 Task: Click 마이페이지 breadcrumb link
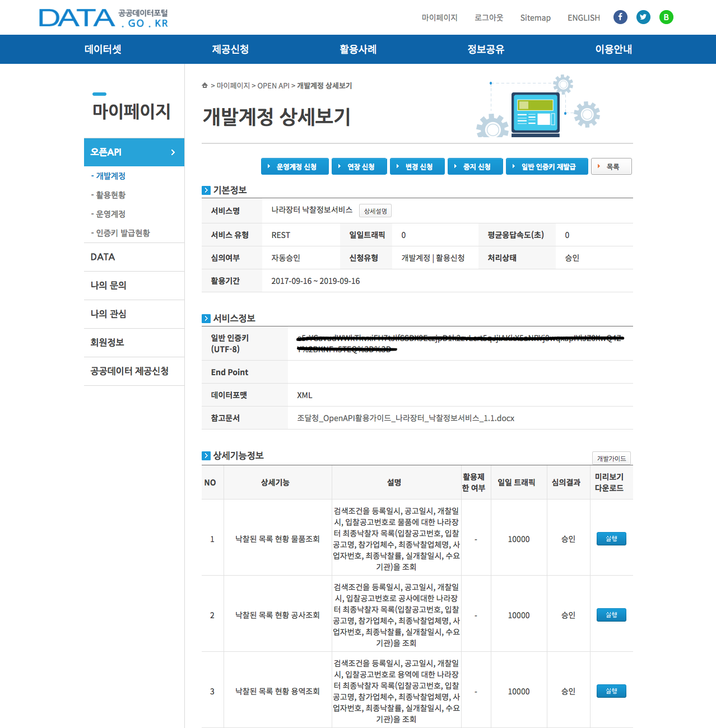pyautogui.click(x=233, y=86)
